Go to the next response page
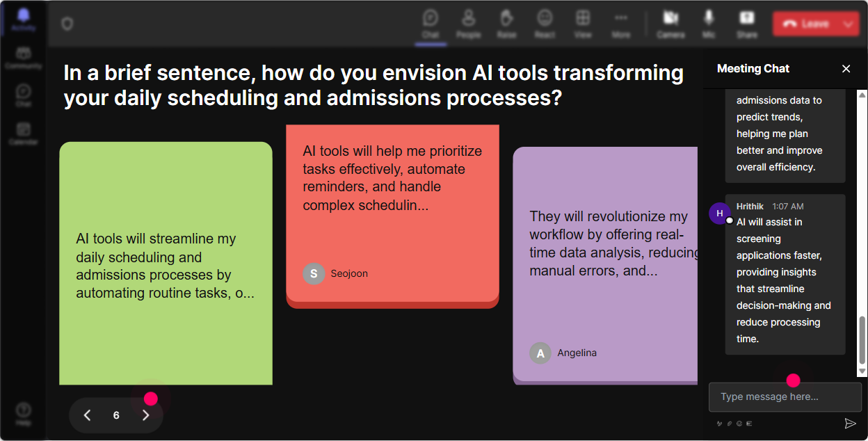The width and height of the screenshot is (868, 441). click(x=145, y=415)
